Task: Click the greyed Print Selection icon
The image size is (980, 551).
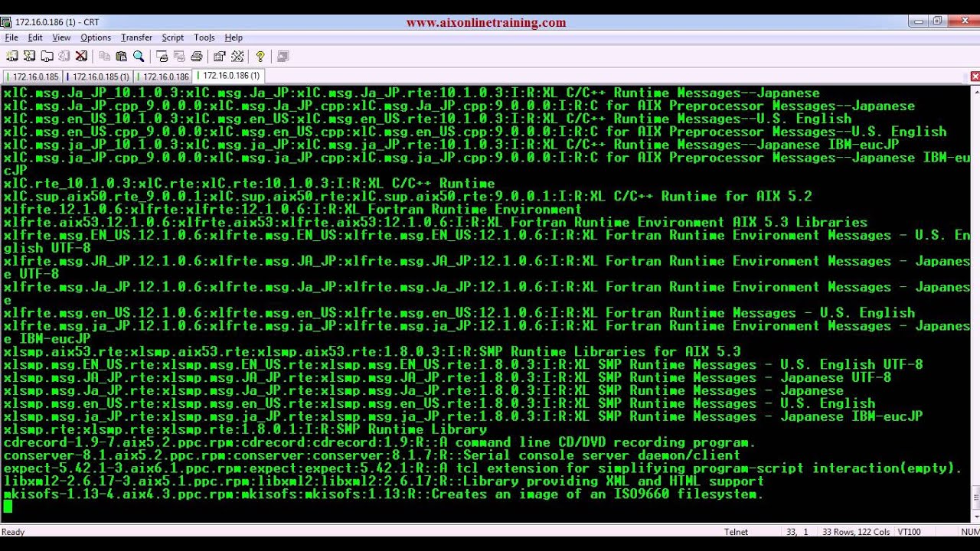Action: pyautogui.click(x=179, y=56)
